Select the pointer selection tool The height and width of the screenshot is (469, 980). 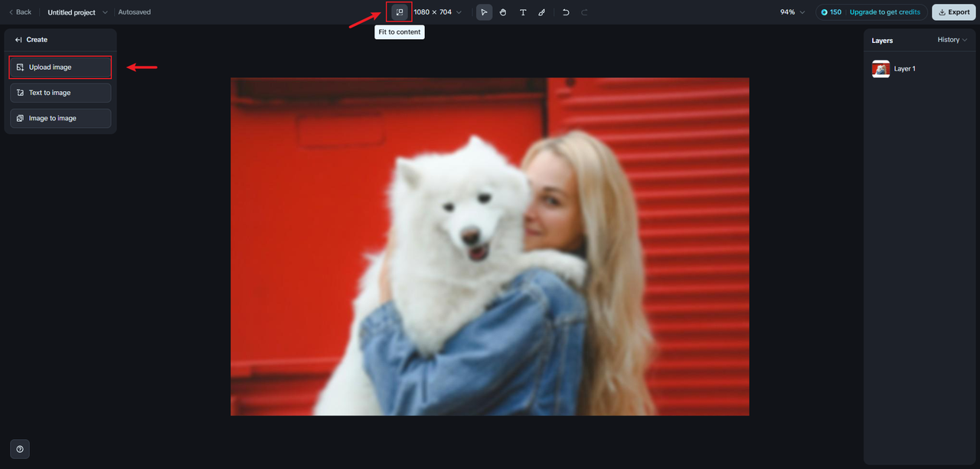484,12
